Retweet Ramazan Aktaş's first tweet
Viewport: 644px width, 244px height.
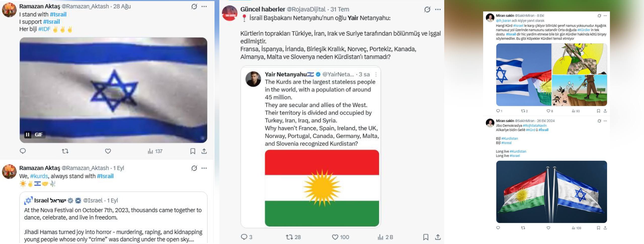coord(65,151)
